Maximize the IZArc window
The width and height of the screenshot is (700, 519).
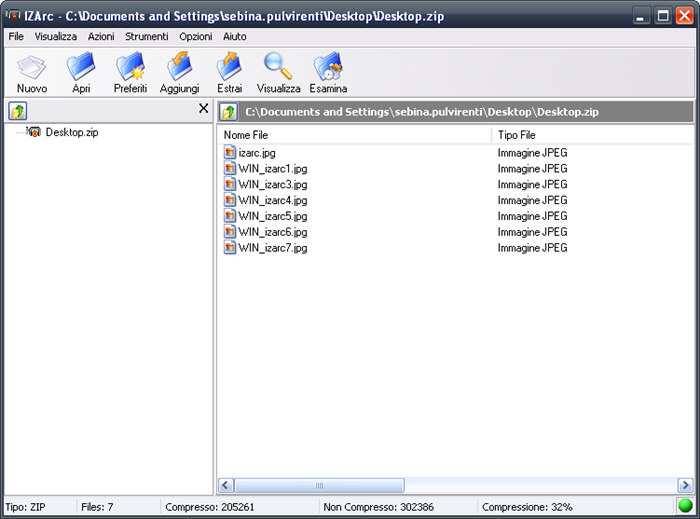pyautogui.click(x=663, y=16)
